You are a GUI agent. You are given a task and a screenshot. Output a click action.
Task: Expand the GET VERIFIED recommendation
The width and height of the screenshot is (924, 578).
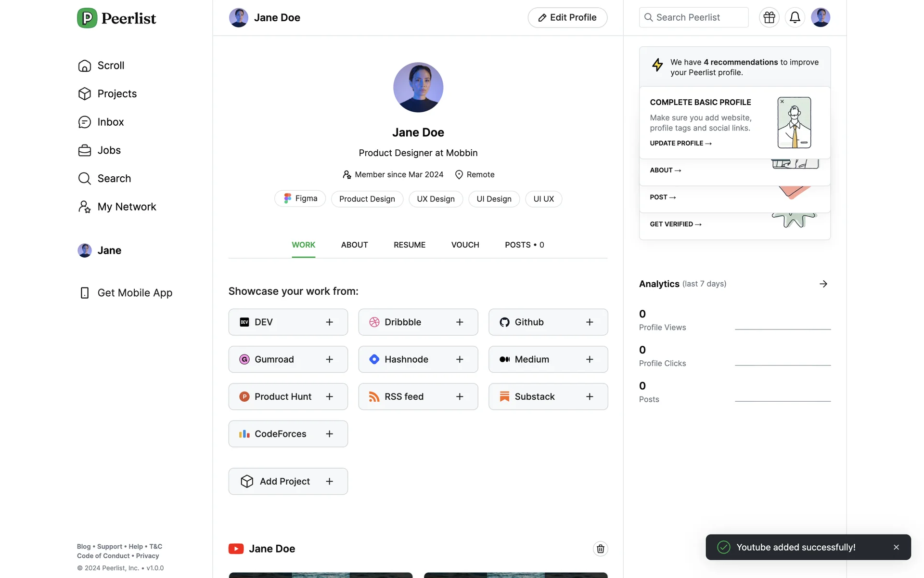tap(675, 224)
